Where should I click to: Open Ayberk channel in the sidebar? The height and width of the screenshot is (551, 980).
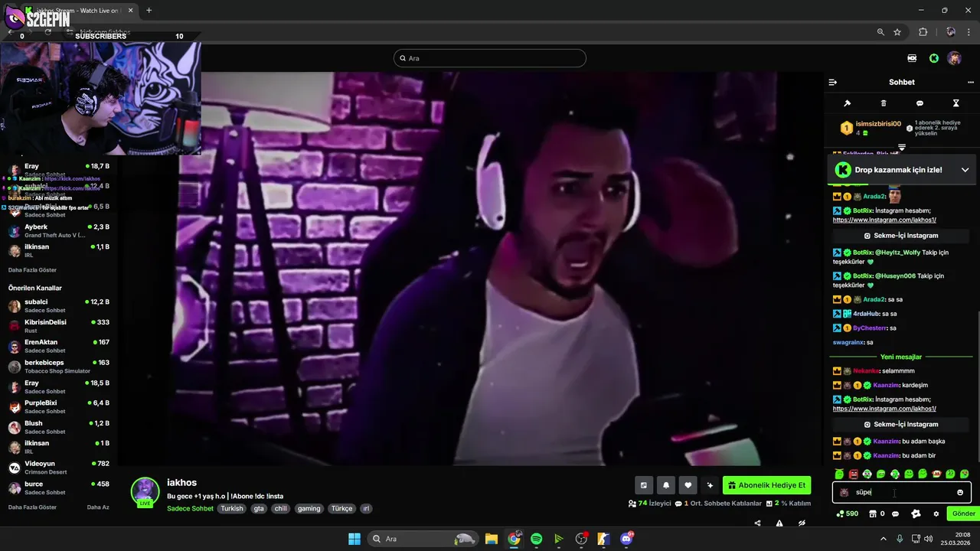pyautogui.click(x=59, y=230)
